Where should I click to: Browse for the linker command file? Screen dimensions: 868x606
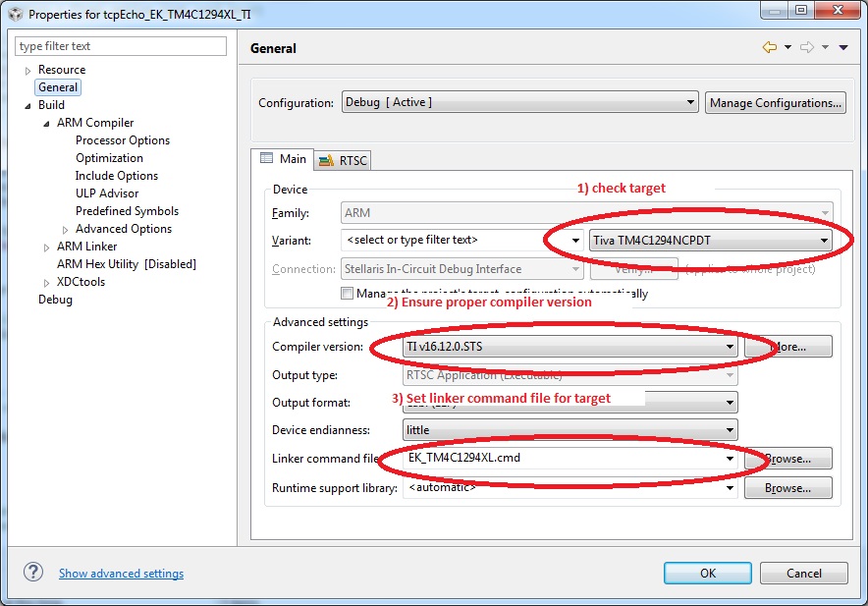pyautogui.click(x=788, y=459)
